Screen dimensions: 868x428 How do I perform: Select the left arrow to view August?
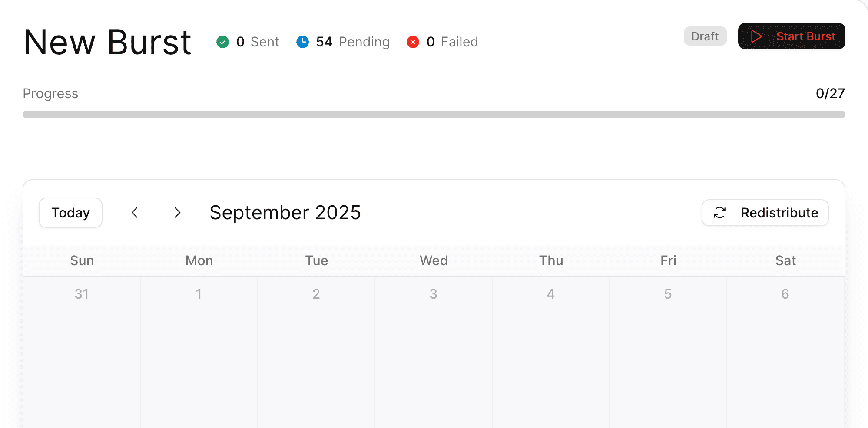coord(135,213)
